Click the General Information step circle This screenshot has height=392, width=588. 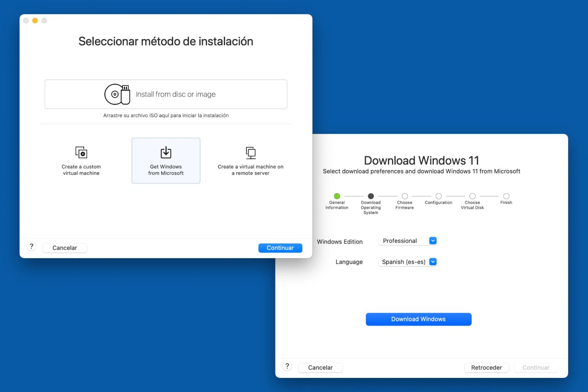[337, 196]
